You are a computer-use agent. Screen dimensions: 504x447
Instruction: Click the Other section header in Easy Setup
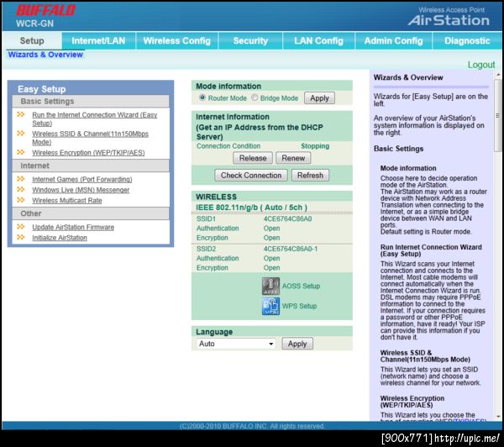[91, 213]
